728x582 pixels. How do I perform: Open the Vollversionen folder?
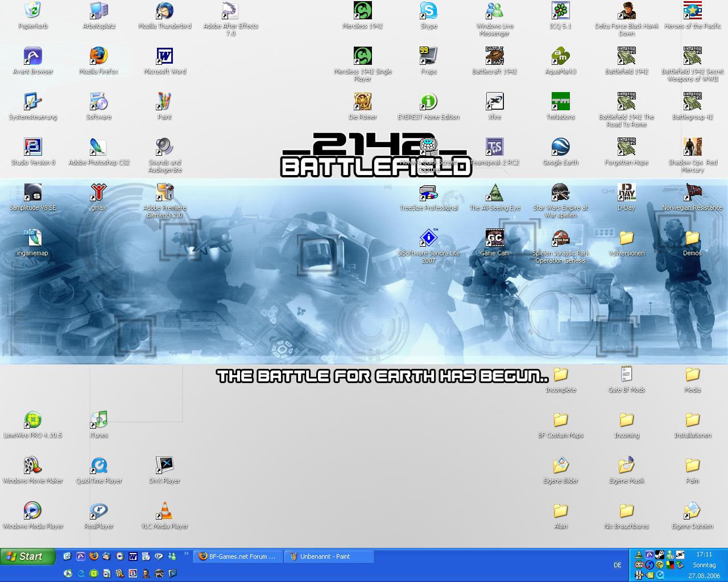tap(627, 238)
